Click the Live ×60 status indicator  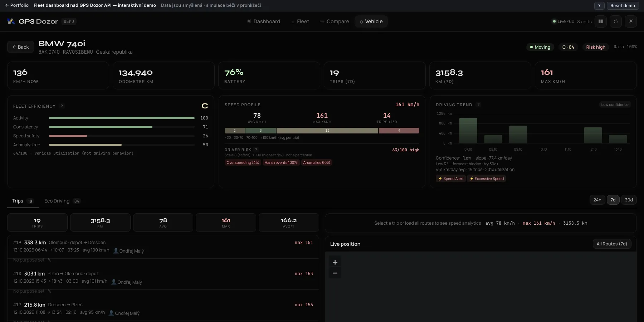click(563, 21)
